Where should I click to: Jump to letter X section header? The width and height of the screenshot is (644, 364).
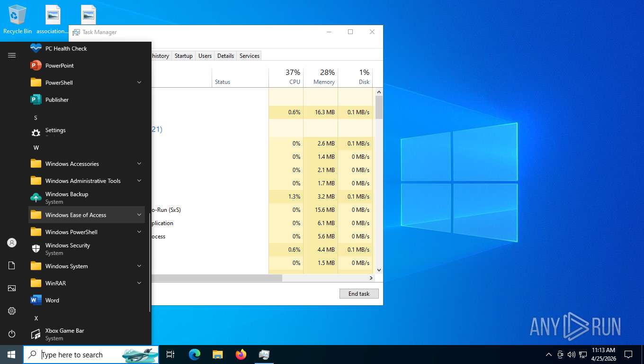point(36,318)
